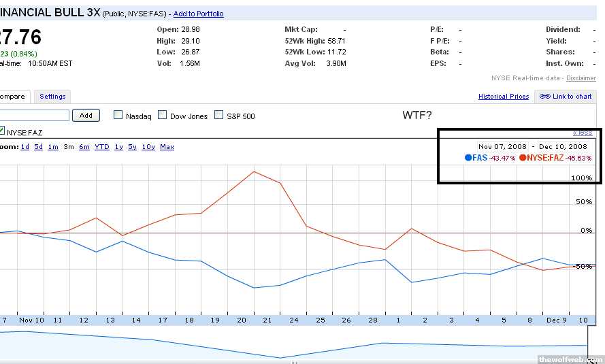The height and width of the screenshot is (364, 605).
Task: Choose the YTD zoom option
Action: click(x=101, y=147)
